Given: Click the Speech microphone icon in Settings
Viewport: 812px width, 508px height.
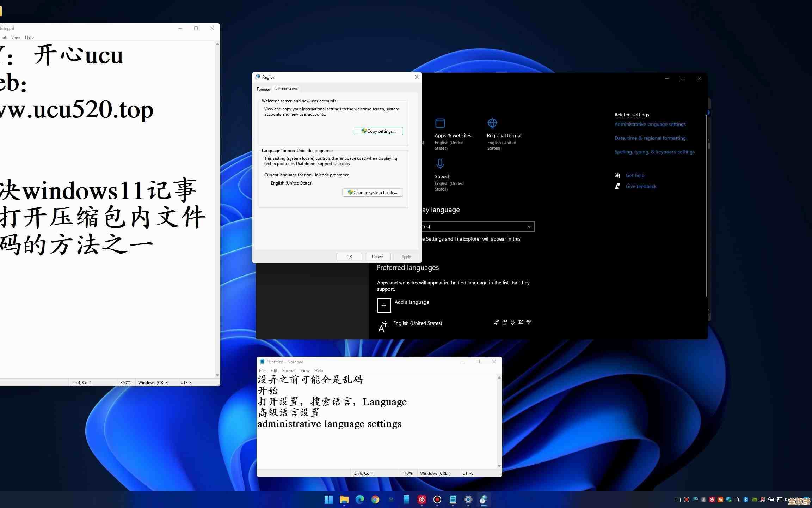Looking at the screenshot, I should click(x=440, y=164).
